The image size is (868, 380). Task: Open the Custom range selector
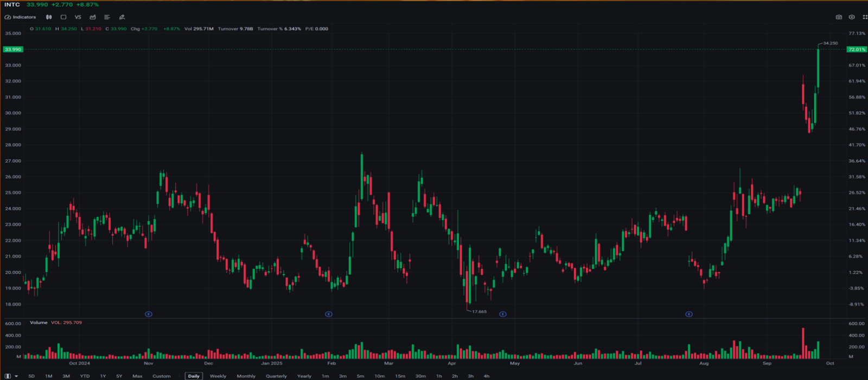pyautogui.click(x=162, y=376)
